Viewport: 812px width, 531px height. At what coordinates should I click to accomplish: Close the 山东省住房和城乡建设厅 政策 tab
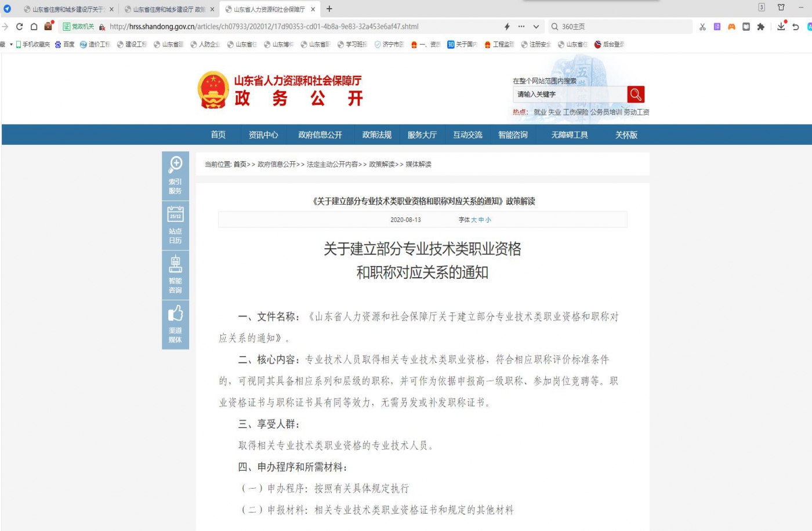point(212,9)
